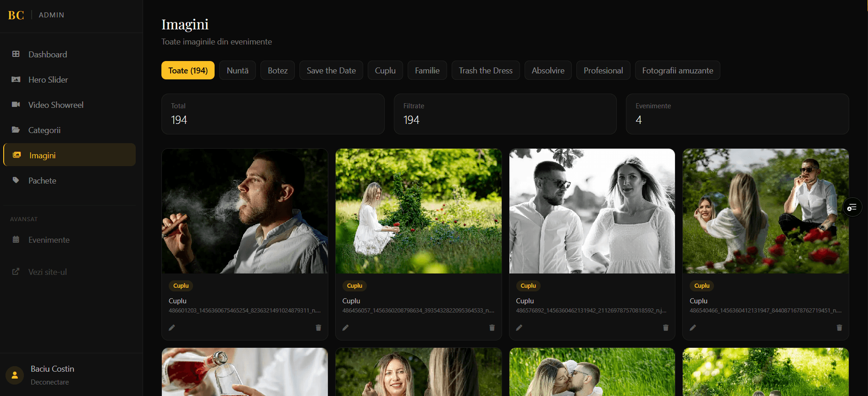Click Cuplu badge on the cigar photo card
This screenshot has height=396, width=868.
[181, 285]
